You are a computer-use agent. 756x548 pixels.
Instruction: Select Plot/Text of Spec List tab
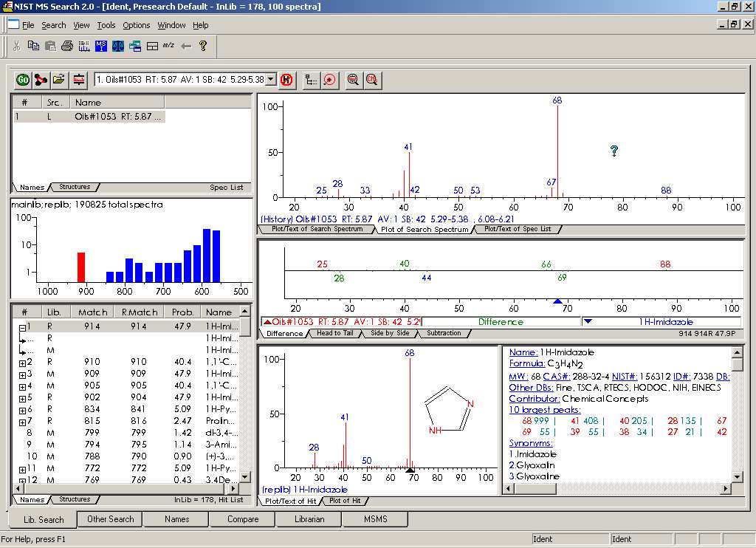pos(518,229)
